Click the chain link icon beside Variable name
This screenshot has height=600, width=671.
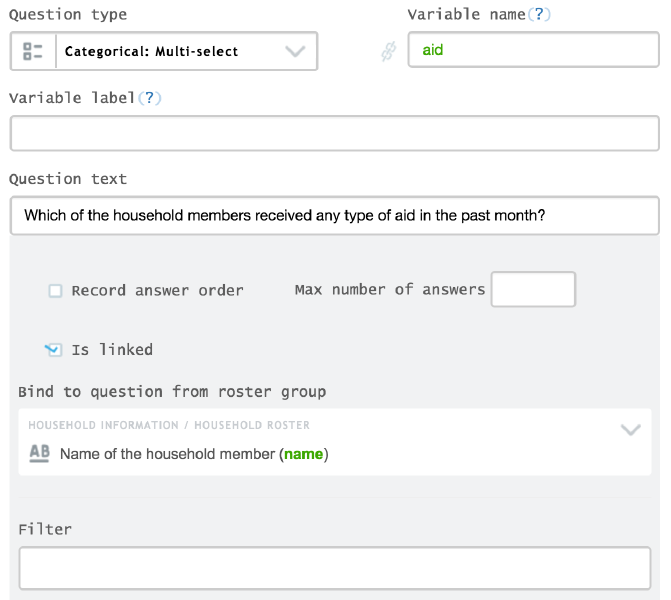(x=389, y=52)
